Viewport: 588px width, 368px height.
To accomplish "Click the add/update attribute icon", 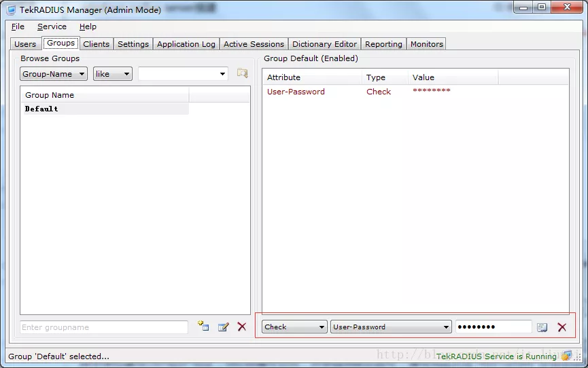I will [542, 327].
